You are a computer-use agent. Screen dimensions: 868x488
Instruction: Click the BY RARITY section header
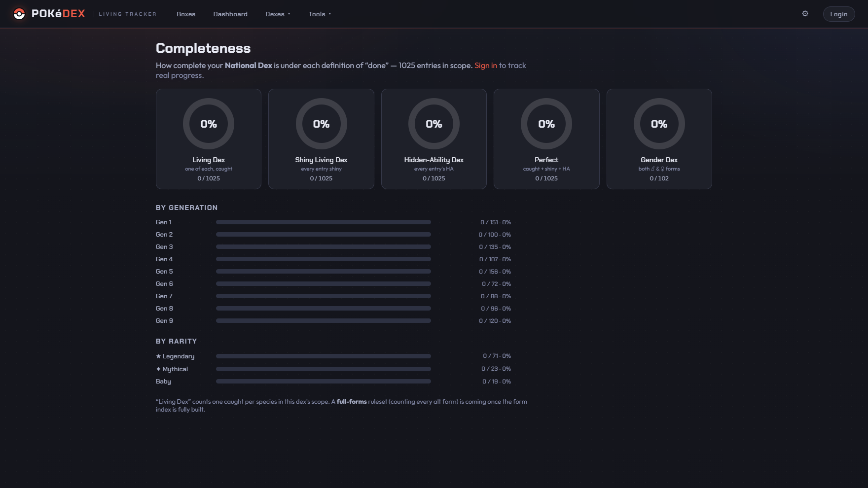coord(176,341)
